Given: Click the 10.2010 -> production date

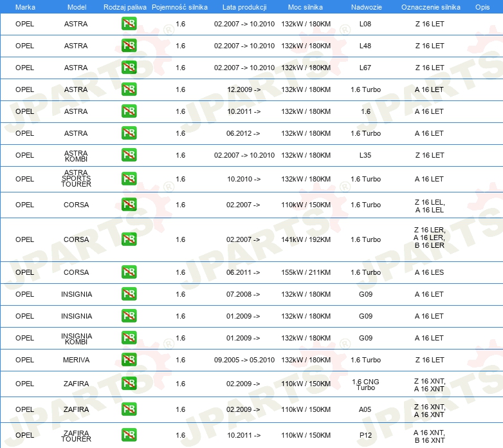Looking at the screenshot, I should coord(244,179).
